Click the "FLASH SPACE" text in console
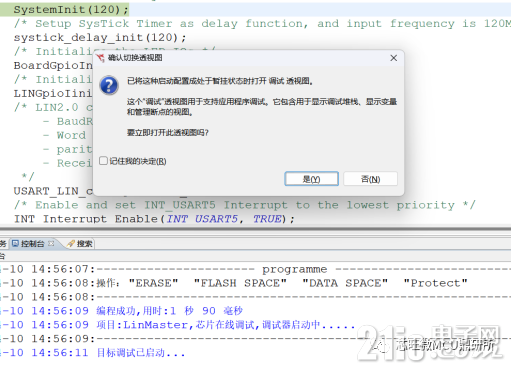 tap(240, 283)
